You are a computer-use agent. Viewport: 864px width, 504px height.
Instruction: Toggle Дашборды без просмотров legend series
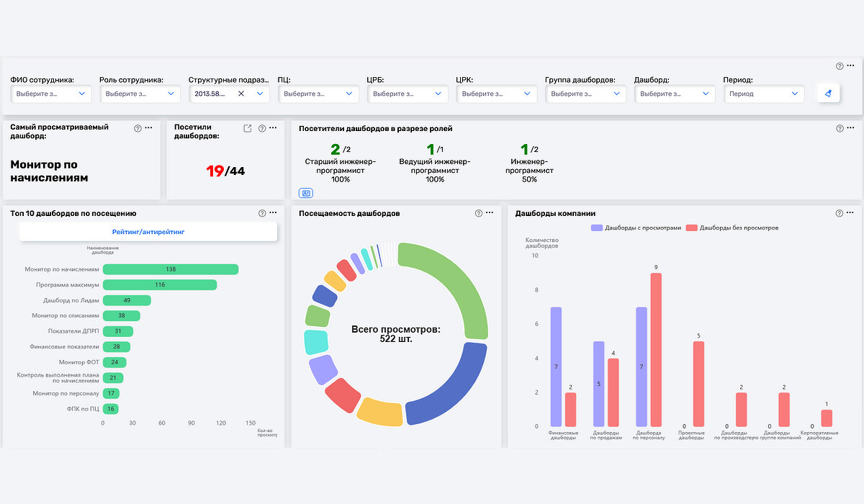(732, 228)
